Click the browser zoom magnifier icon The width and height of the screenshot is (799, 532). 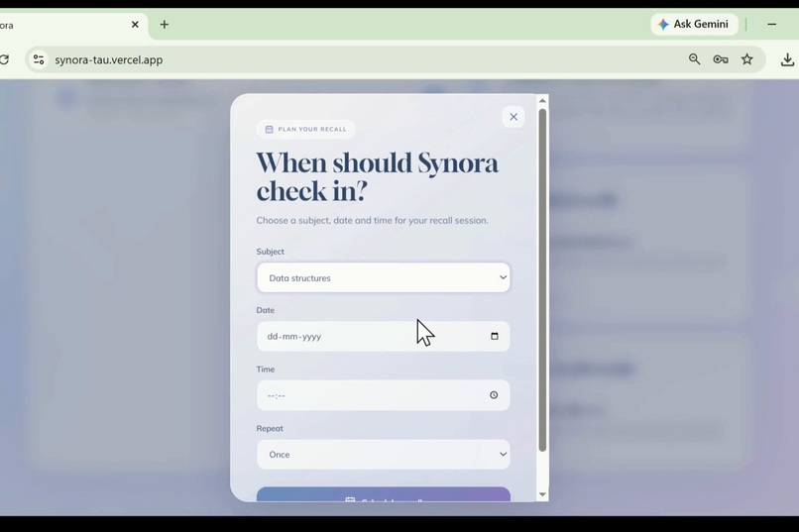pyautogui.click(x=694, y=59)
